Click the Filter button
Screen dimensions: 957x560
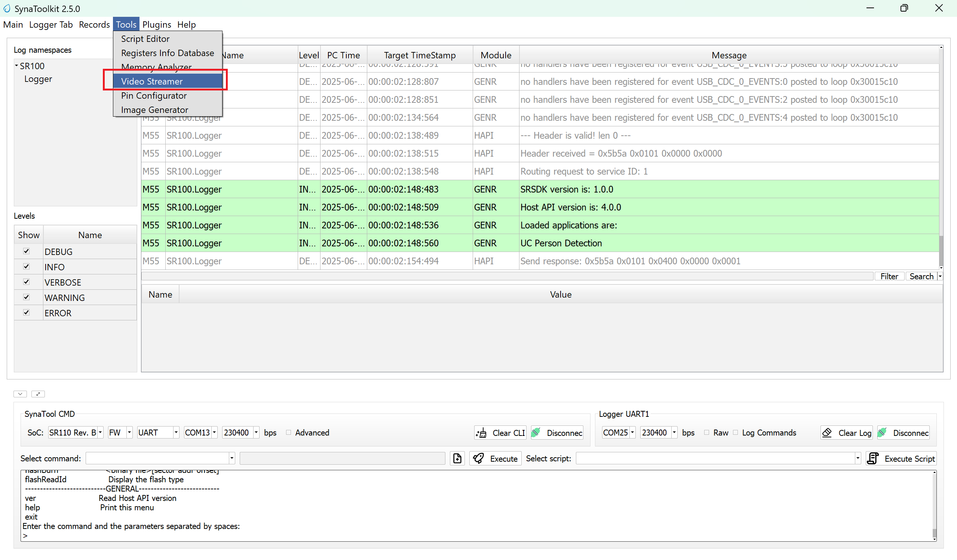[889, 276]
